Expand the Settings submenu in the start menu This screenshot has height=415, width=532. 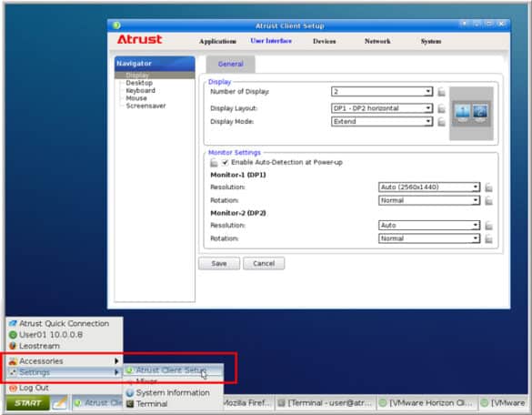[64, 372]
